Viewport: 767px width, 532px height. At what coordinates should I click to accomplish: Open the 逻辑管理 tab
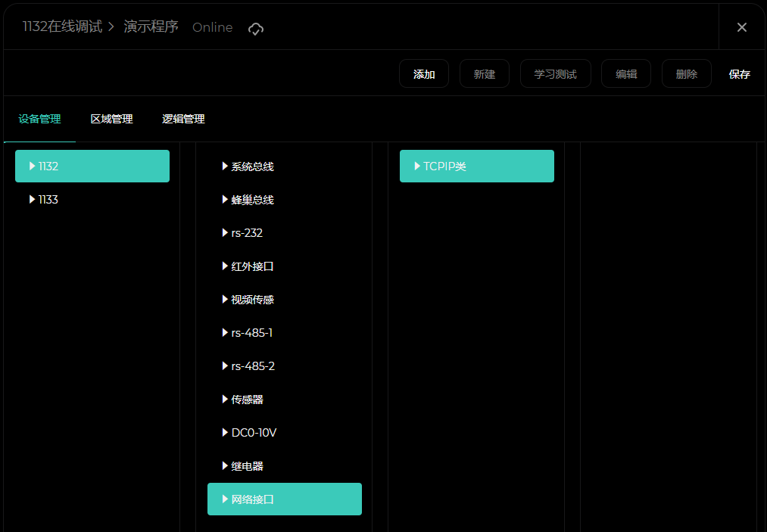point(183,119)
